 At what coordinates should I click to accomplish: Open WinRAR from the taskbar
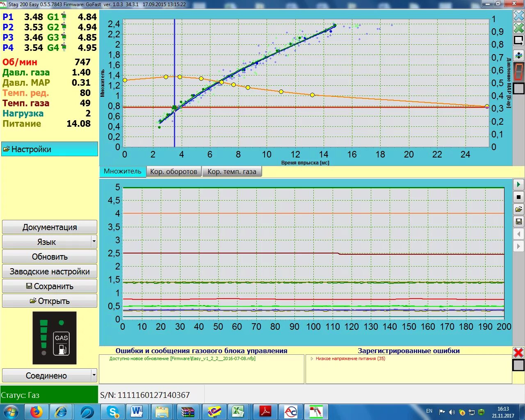coord(187,412)
